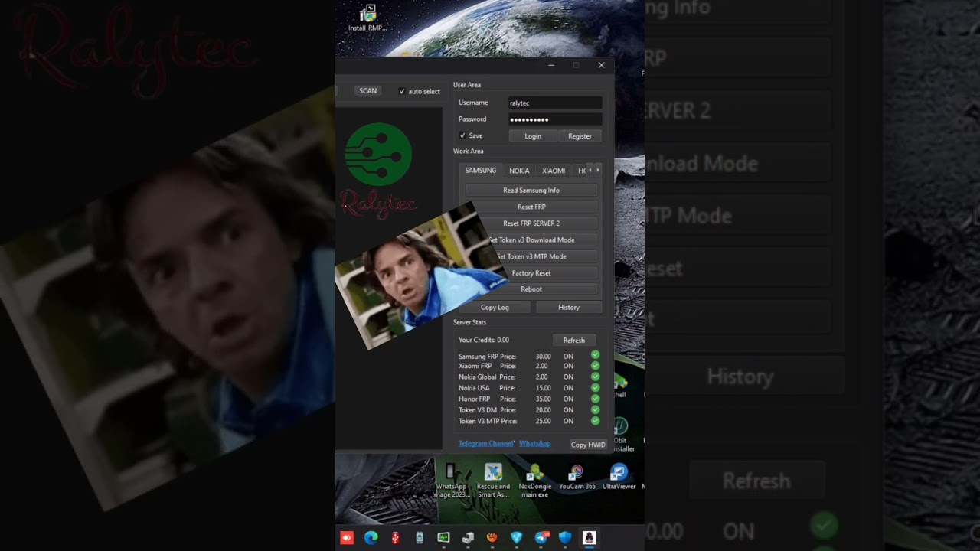The image size is (980, 551).
Task: Open the network computers icon in the taskbar
Action: [x=468, y=538]
